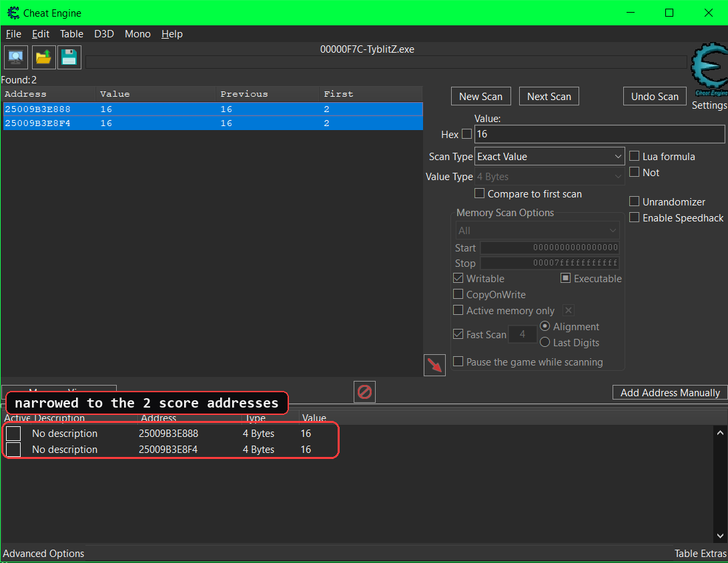728x563 pixels.
Task: Click the X box beside Active memory only
Action: [x=569, y=310]
